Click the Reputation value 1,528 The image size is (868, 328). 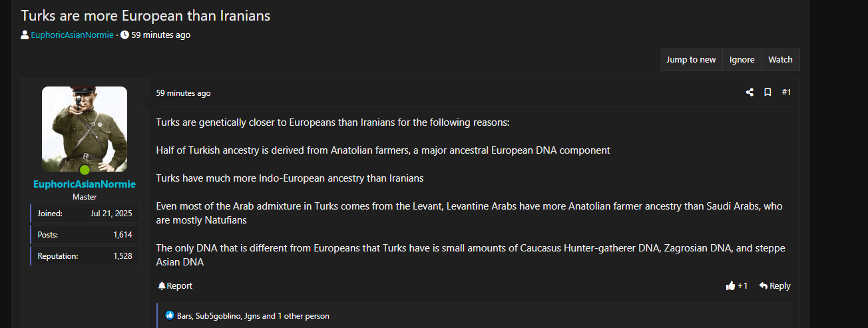click(x=123, y=256)
